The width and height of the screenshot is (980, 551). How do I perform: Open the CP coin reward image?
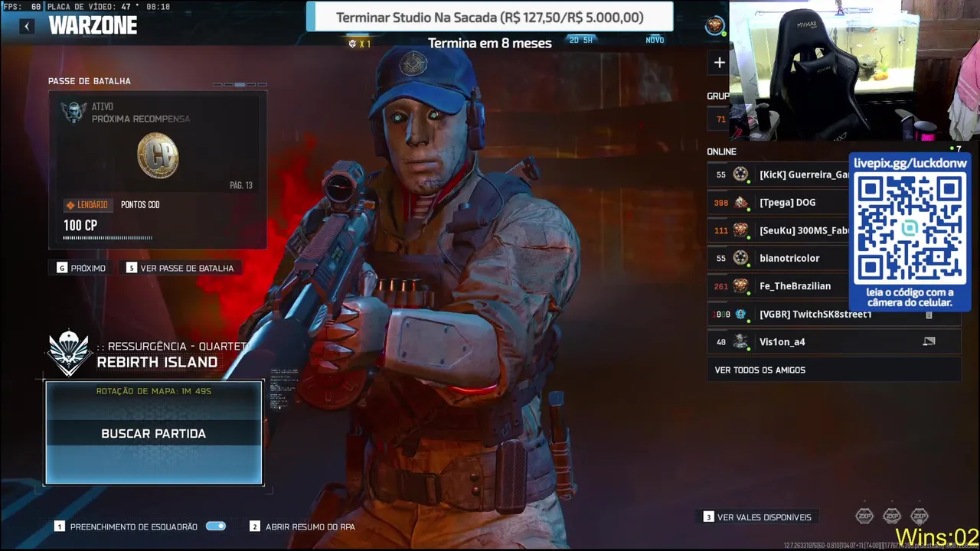pyautogui.click(x=158, y=155)
